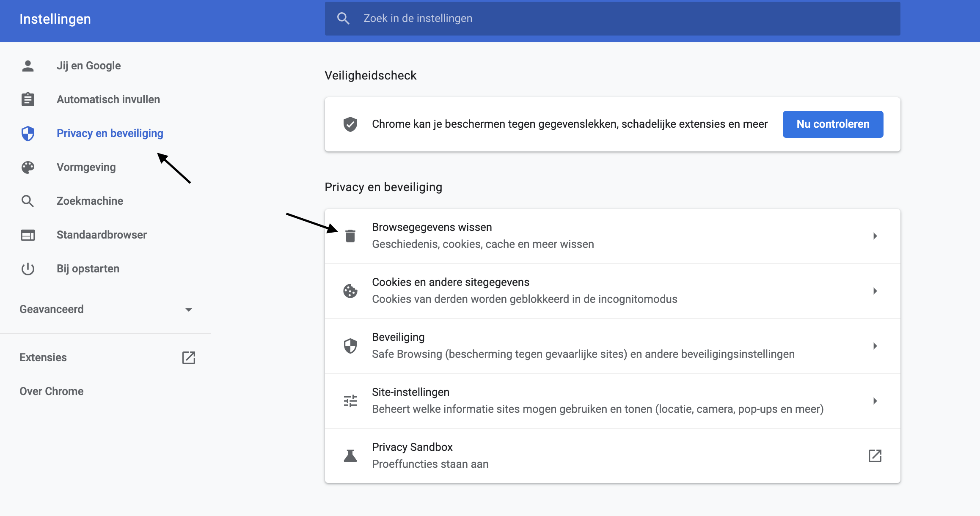The height and width of the screenshot is (516, 980).
Task: Click the Safe Browsing description text
Action: 583,354
